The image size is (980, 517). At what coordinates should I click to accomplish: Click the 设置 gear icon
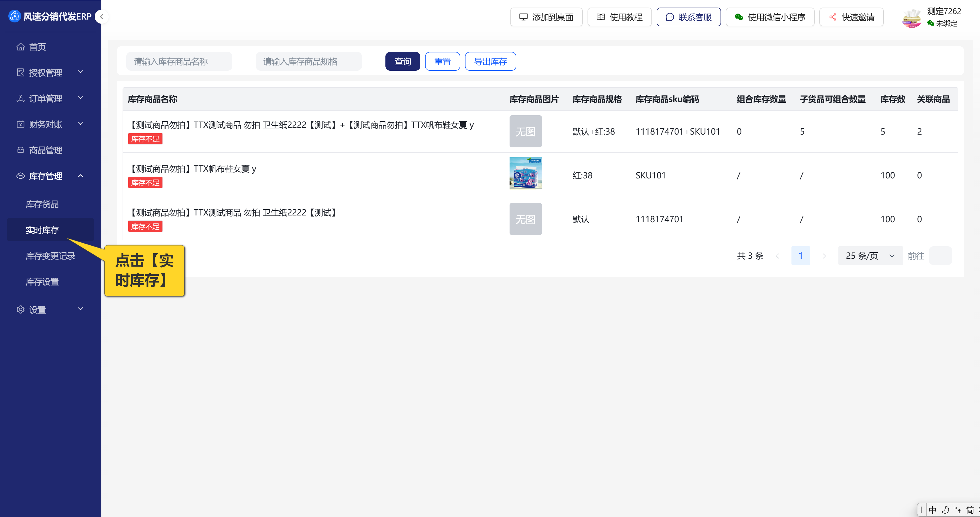tap(21, 310)
